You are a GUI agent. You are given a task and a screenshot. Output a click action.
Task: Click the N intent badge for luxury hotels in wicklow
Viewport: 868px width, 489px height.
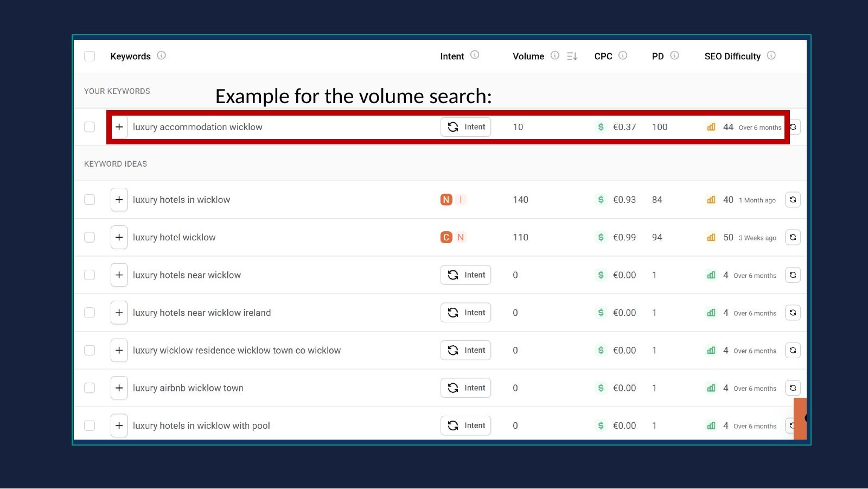pos(446,200)
